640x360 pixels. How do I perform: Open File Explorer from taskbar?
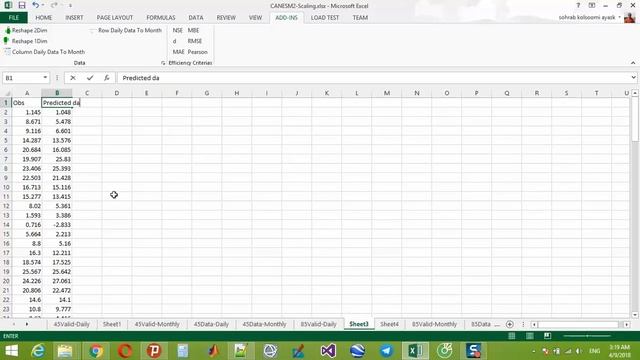65,351
